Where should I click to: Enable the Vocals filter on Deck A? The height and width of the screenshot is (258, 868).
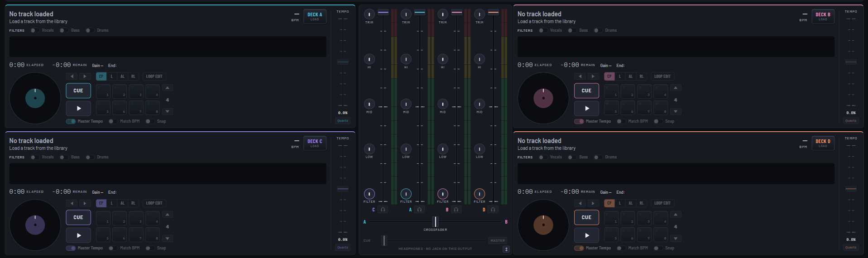click(35, 30)
